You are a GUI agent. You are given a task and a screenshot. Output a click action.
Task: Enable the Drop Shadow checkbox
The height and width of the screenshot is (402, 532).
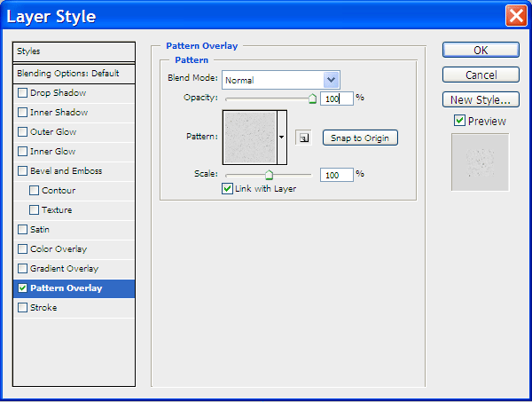pyautogui.click(x=23, y=93)
